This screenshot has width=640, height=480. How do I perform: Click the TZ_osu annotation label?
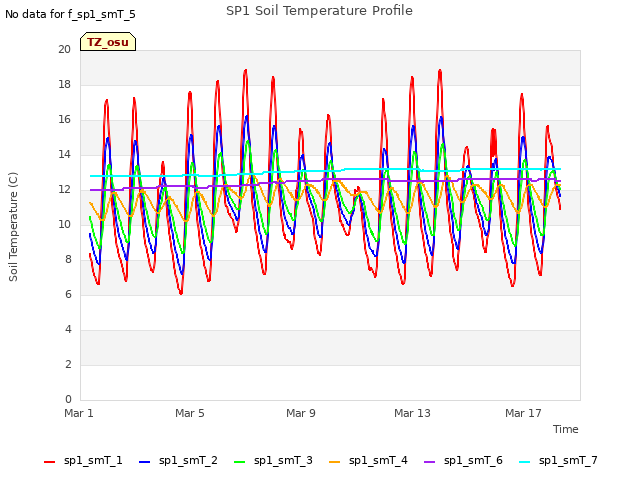tap(108, 42)
